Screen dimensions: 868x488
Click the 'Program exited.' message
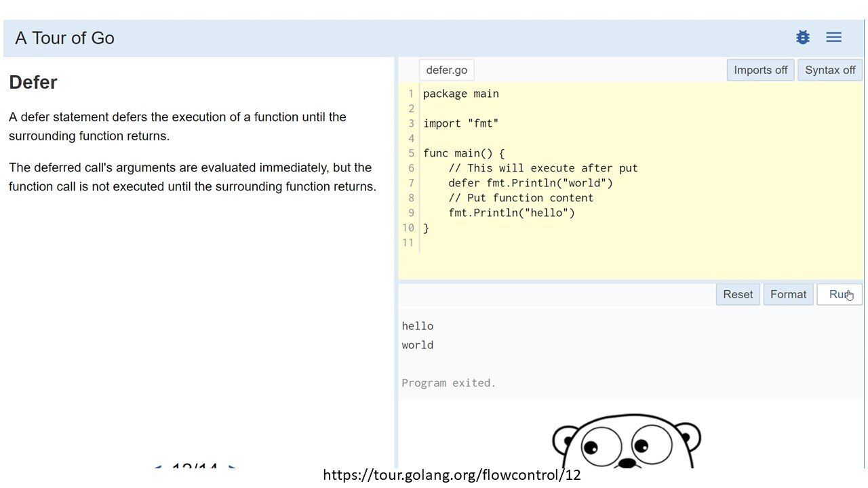pyautogui.click(x=449, y=383)
